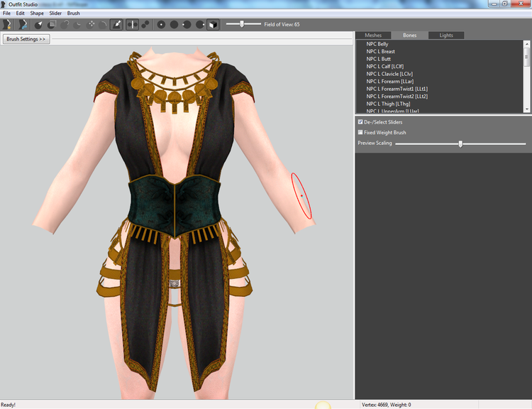Switch to back view icon

pos(174,24)
